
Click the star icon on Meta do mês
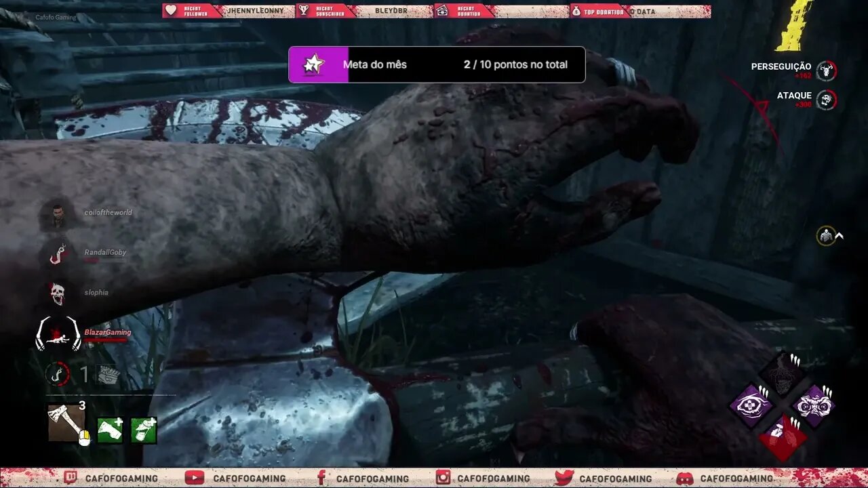click(314, 64)
